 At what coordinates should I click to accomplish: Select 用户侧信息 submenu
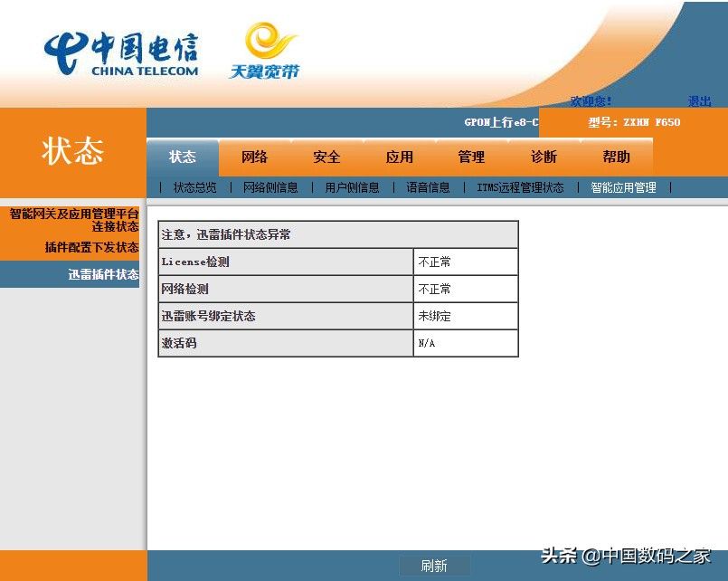pos(352,187)
